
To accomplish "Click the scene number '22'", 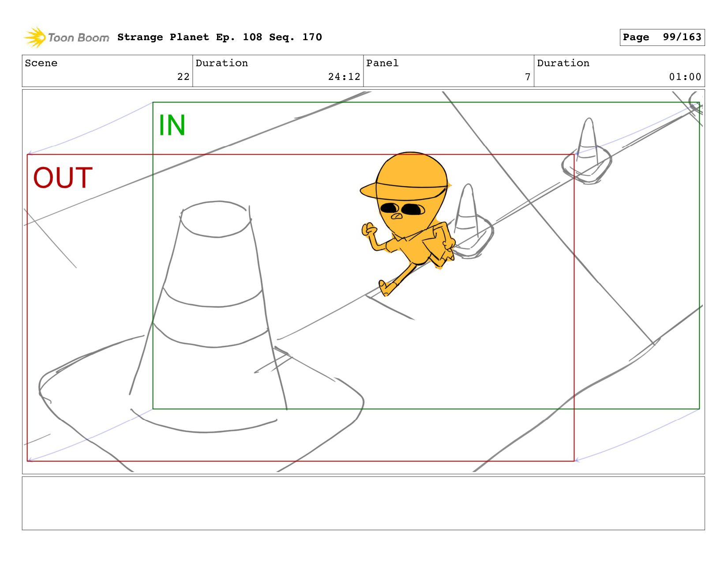I will coord(183,77).
